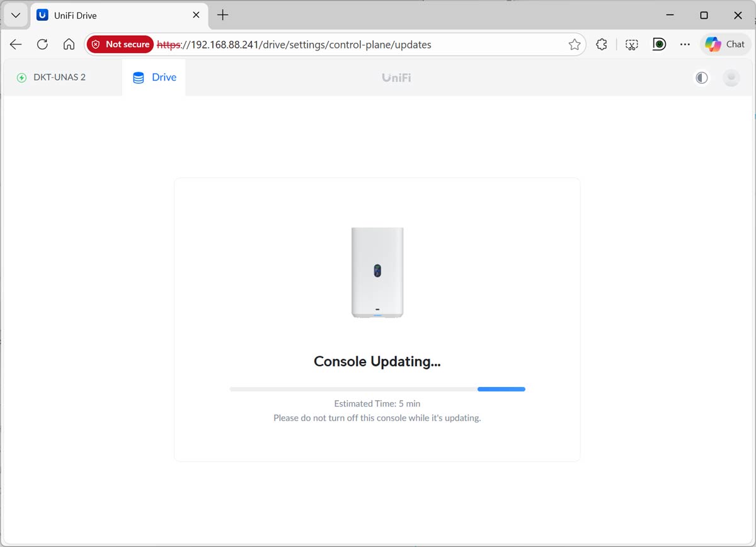Open a new browser tab
This screenshot has height=547, width=756.
point(222,15)
